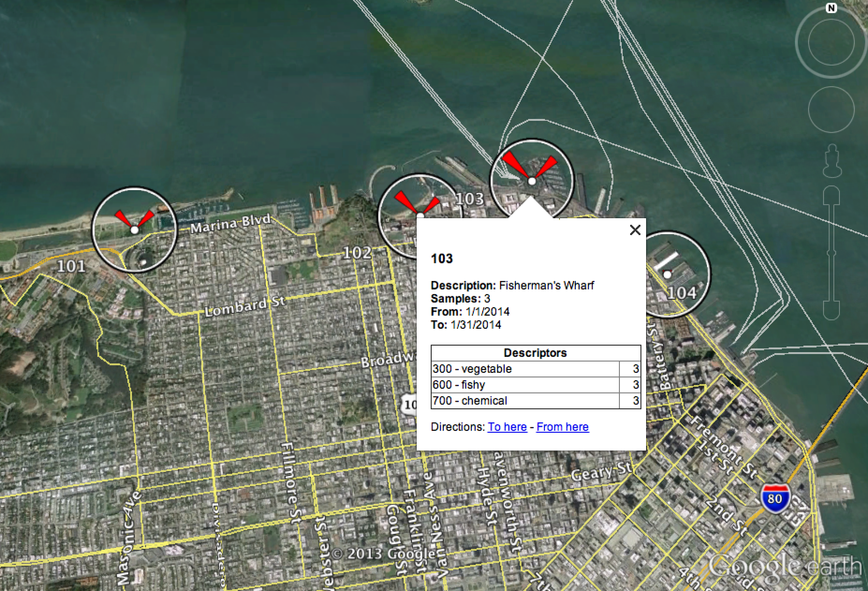Click the Look joystick inside compass ring
The width and height of the screenshot is (868, 591).
point(831,43)
